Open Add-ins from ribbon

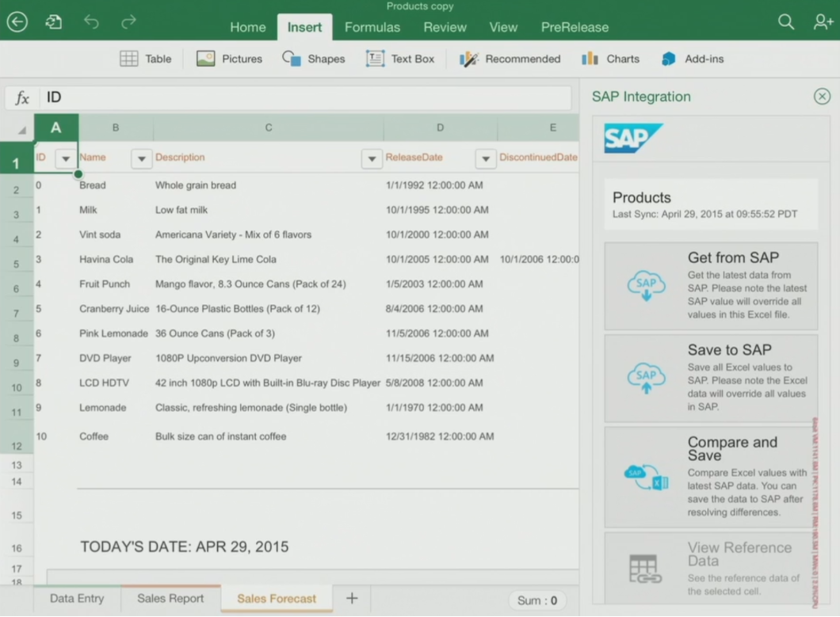(693, 59)
